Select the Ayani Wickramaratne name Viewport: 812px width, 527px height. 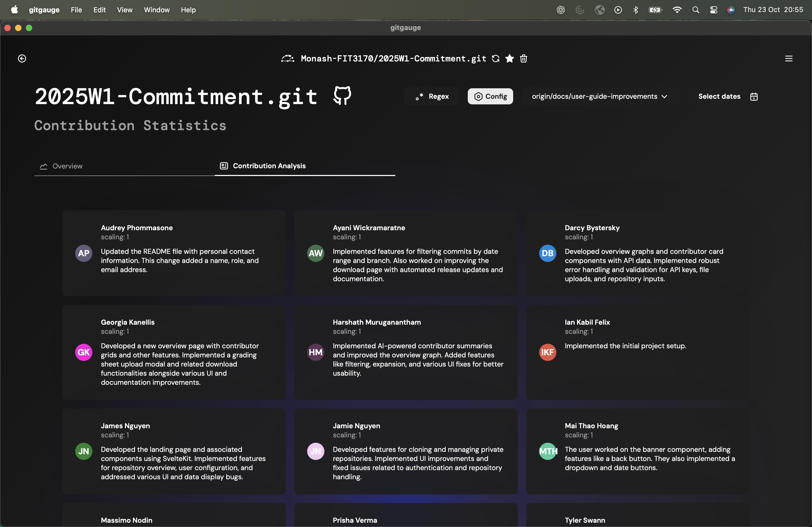(369, 228)
